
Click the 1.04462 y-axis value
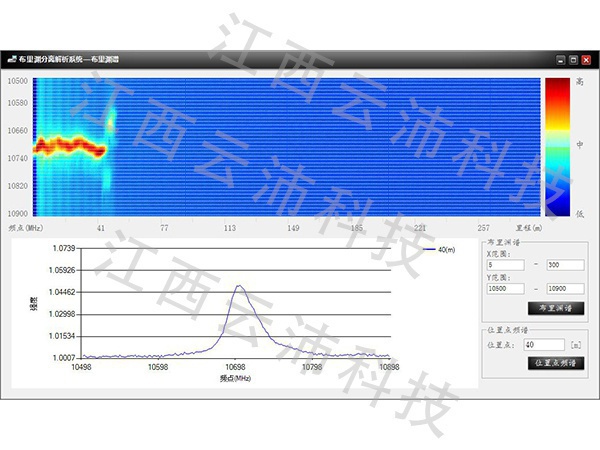pos(62,292)
